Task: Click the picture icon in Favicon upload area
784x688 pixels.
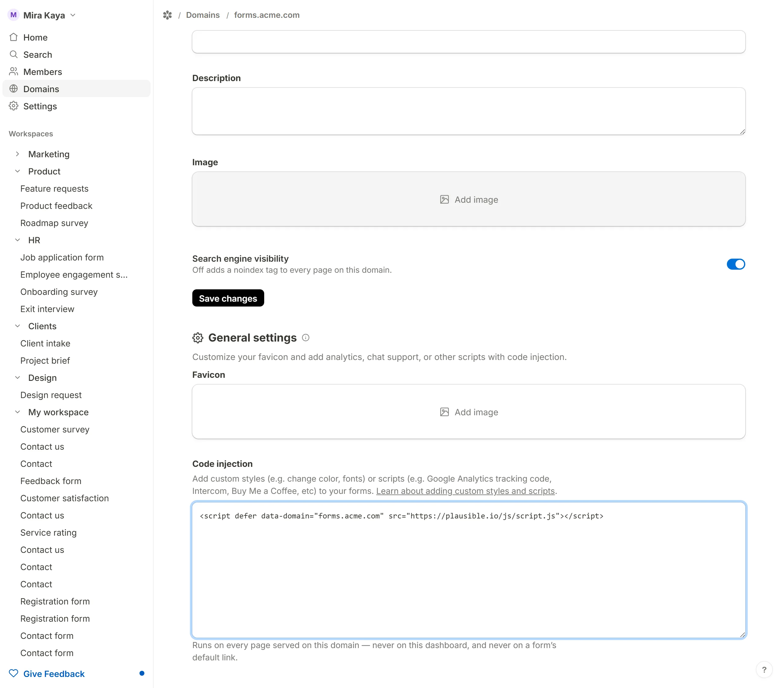Action: 444,412
